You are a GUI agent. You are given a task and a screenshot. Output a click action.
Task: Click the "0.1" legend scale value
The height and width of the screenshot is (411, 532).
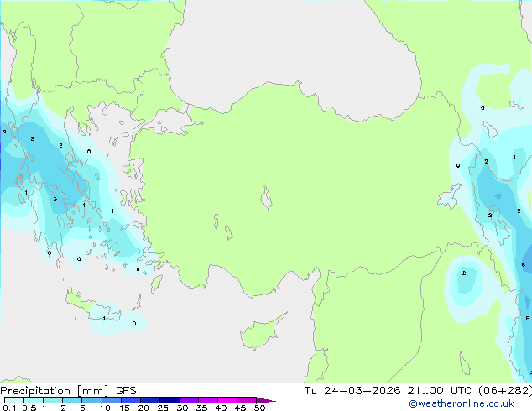point(9,408)
